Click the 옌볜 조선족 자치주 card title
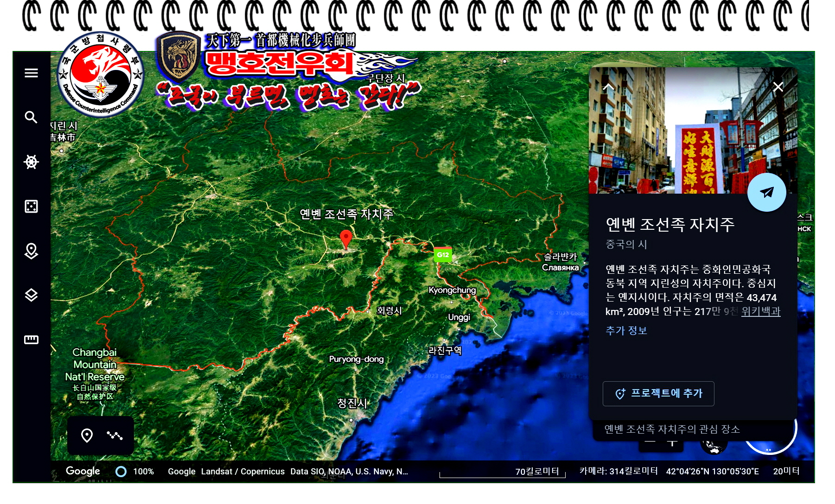The width and height of the screenshot is (835, 504). point(670,224)
